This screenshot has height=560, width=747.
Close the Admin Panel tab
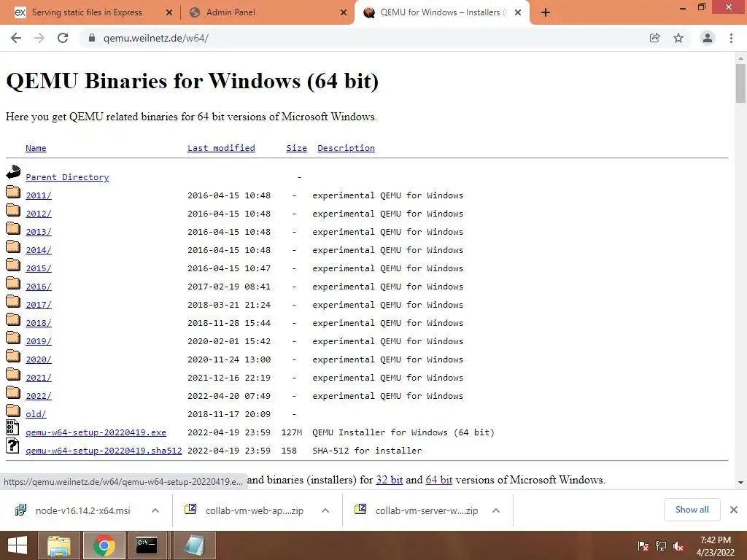344,13
